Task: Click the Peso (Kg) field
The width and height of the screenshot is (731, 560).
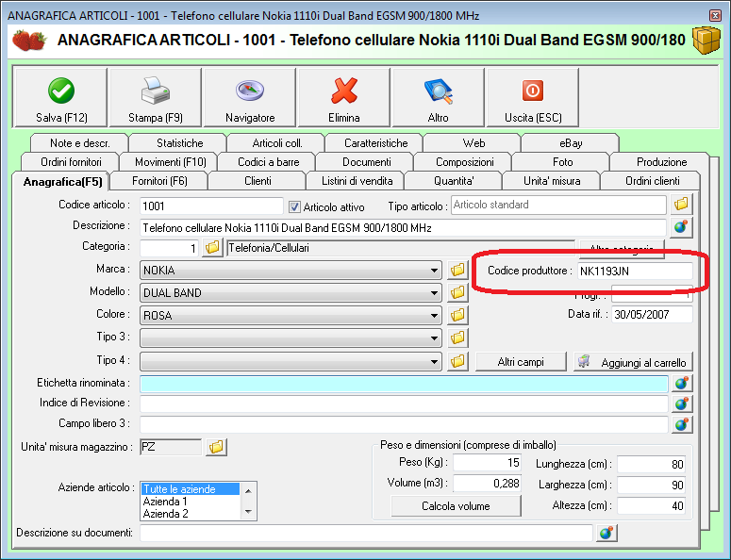Action: [488, 463]
